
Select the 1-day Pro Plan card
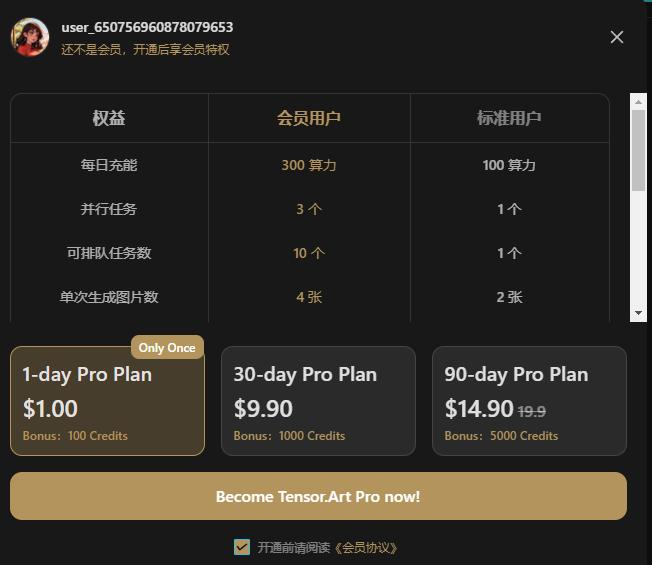(107, 401)
